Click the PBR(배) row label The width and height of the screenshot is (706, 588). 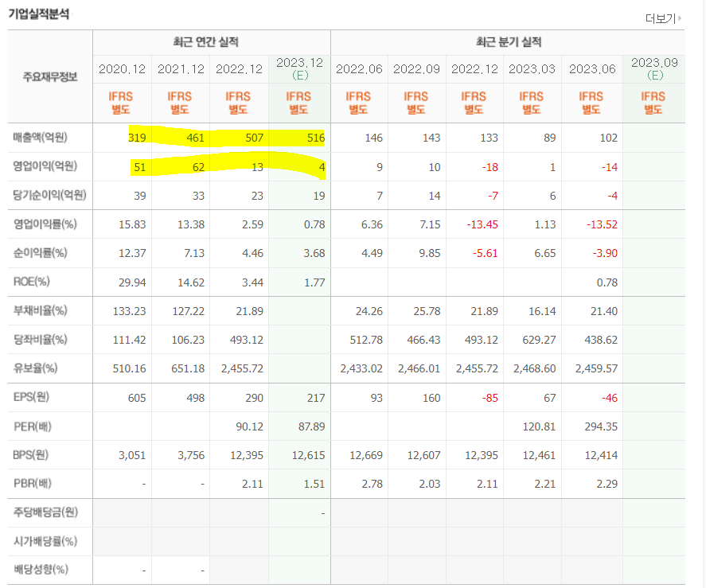(x=33, y=484)
